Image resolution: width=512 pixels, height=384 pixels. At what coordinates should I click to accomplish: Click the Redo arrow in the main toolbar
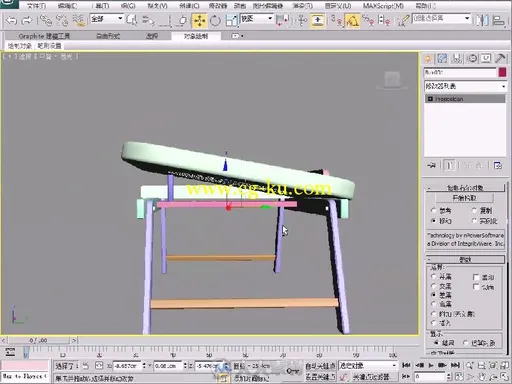click(x=26, y=21)
